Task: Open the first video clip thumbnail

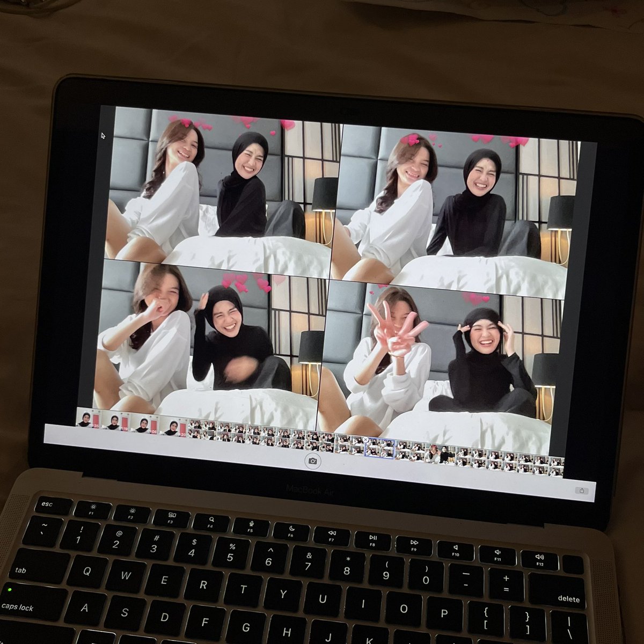Action: pos(88,418)
